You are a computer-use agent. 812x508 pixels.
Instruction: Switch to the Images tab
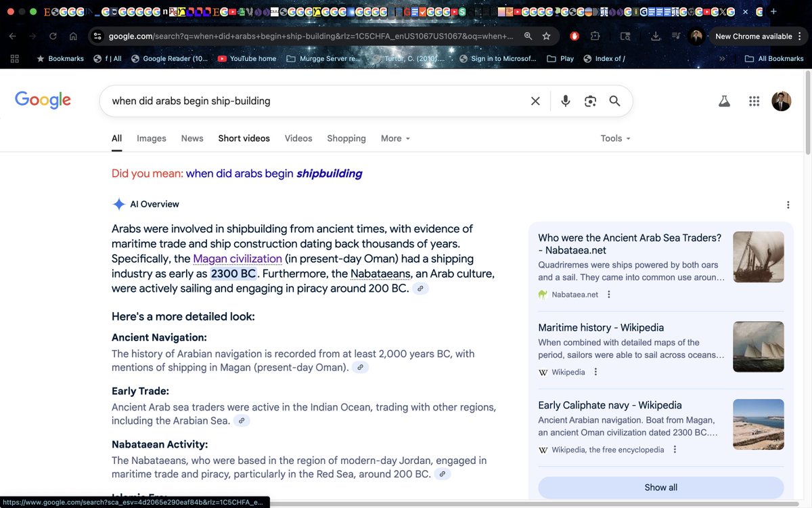click(152, 138)
